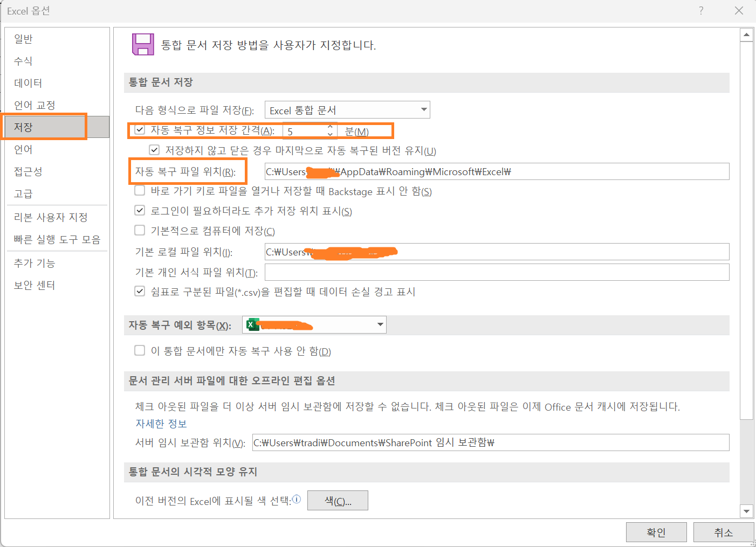Go to the 언어 category
The width and height of the screenshot is (756, 547).
pos(23,149)
